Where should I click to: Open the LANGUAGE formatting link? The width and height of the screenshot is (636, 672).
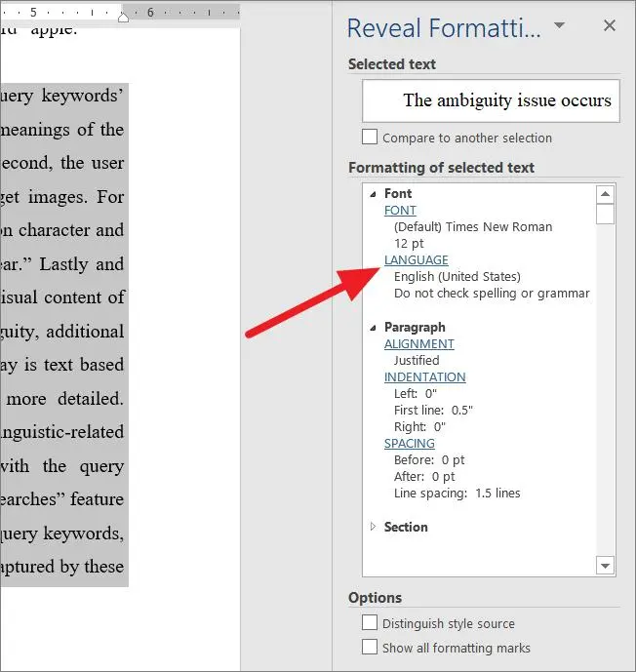(417, 260)
